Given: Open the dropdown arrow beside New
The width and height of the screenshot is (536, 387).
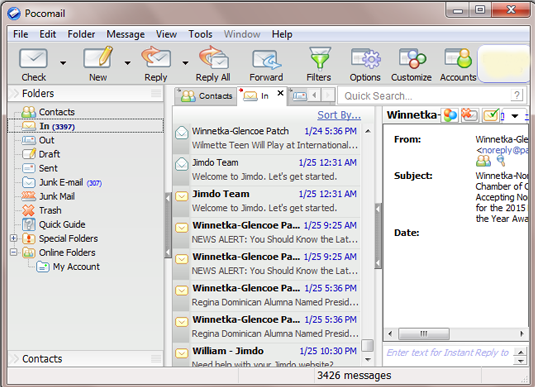Looking at the screenshot, I should click(128, 63).
